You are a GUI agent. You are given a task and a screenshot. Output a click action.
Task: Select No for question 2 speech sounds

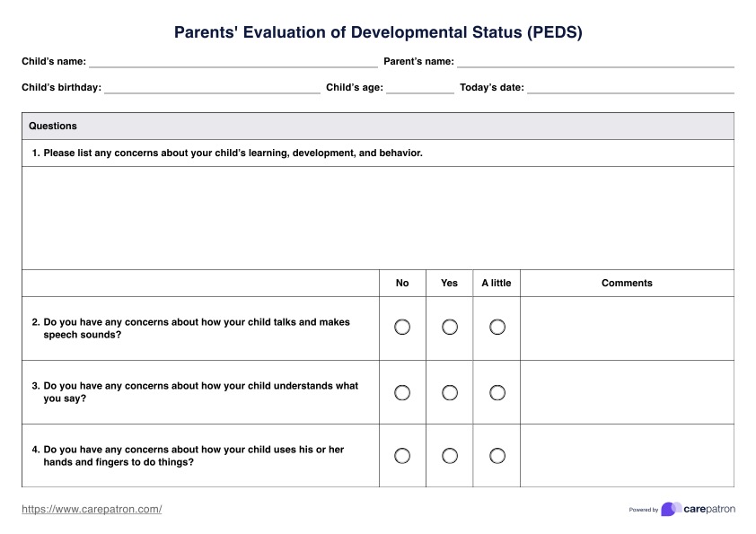(x=402, y=328)
